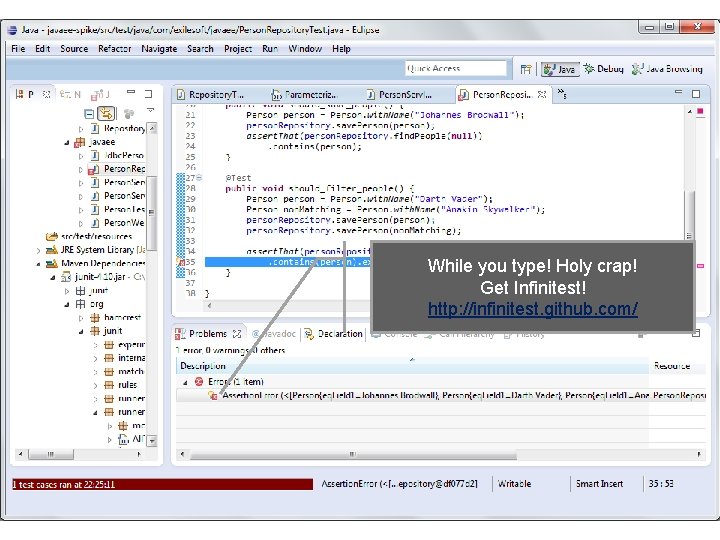Open the Package Explorer view menu arrow
720x540 pixels.
(x=150, y=111)
